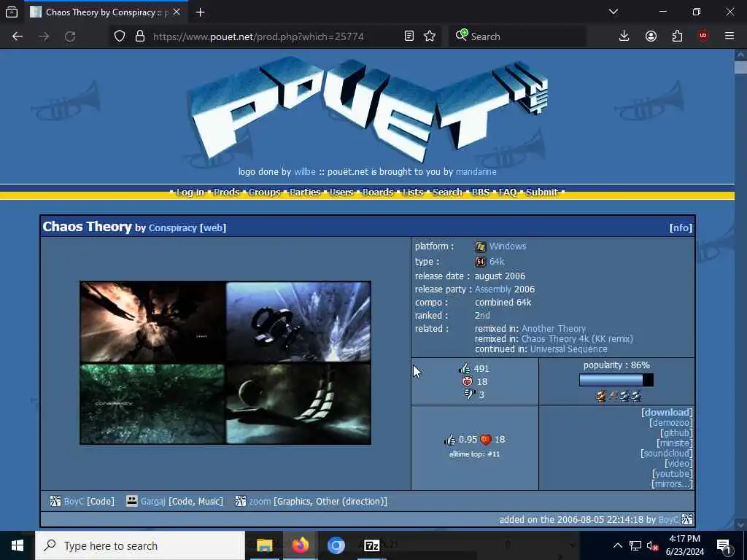Screen dimensions: 747x560
Task: Open the Windows Start menu
Action: pyautogui.click(x=18, y=545)
